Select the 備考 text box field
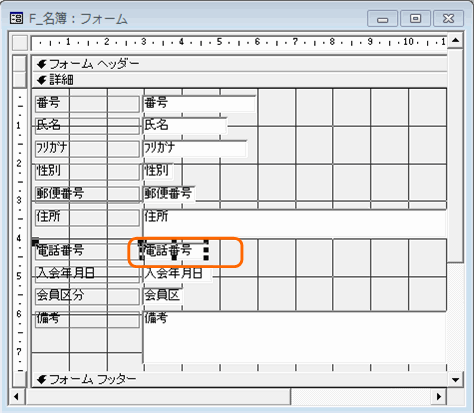Screen dimensions: 474x413 (295, 337)
